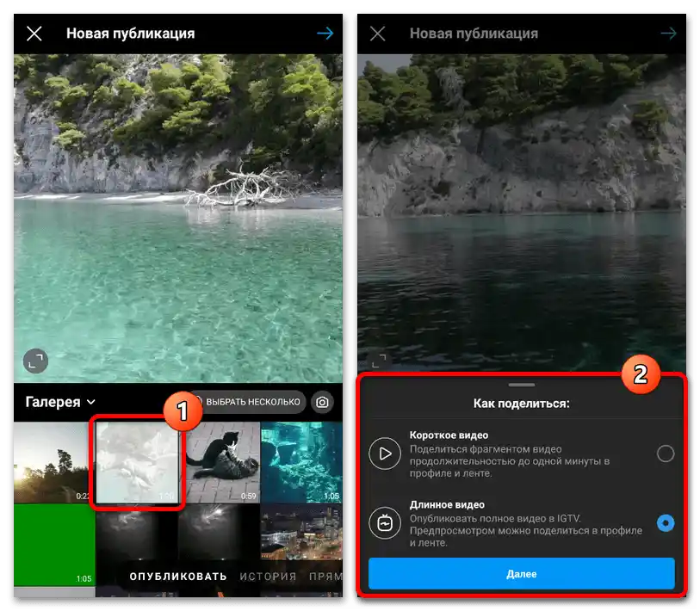Tap the next arrow in right screen
The height and width of the screenshot is (611, 700).
(668, 34)
